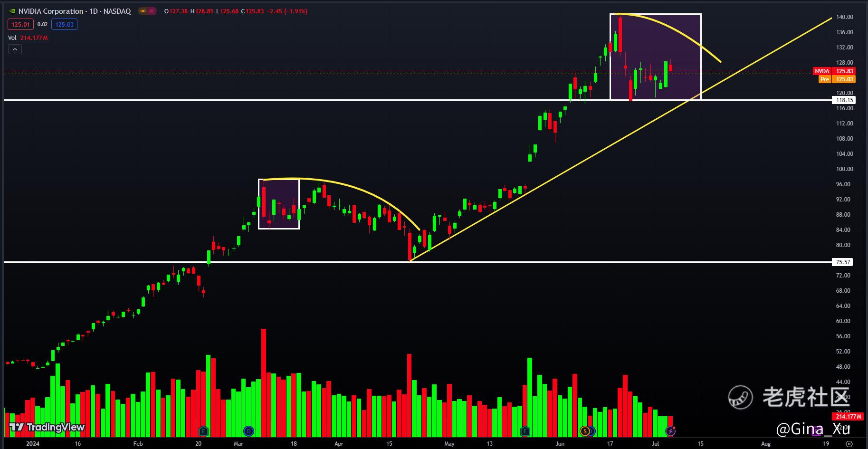Image resolution: width=868 pixels, height=449 pixels.
Task: Click the Apr label on the time axis
Action: (339, 444)
